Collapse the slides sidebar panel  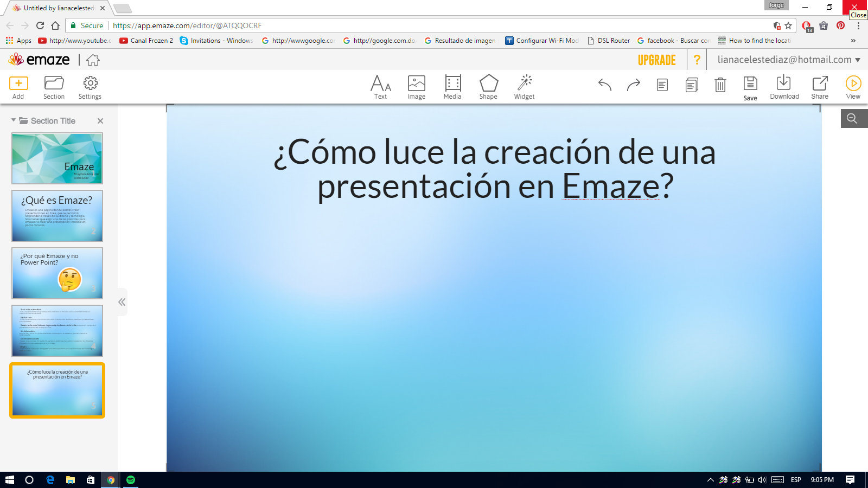tap(122, 302)
